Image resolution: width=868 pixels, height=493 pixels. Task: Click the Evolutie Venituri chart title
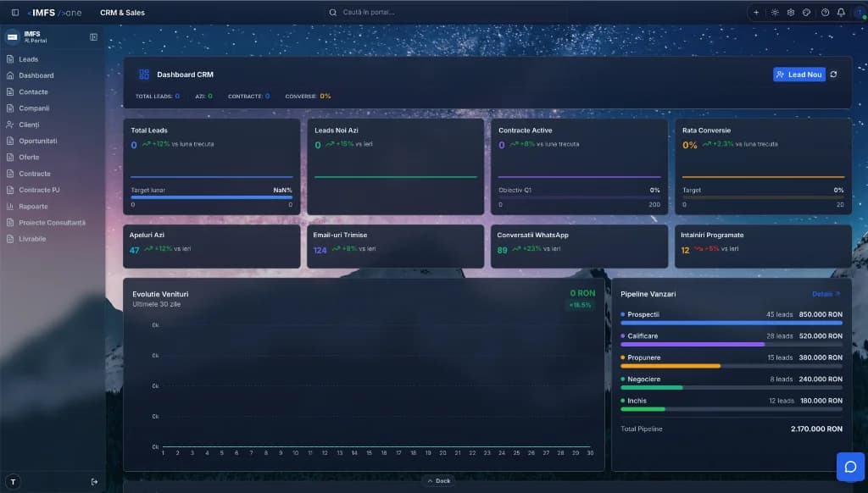click(x=160, y=294)
